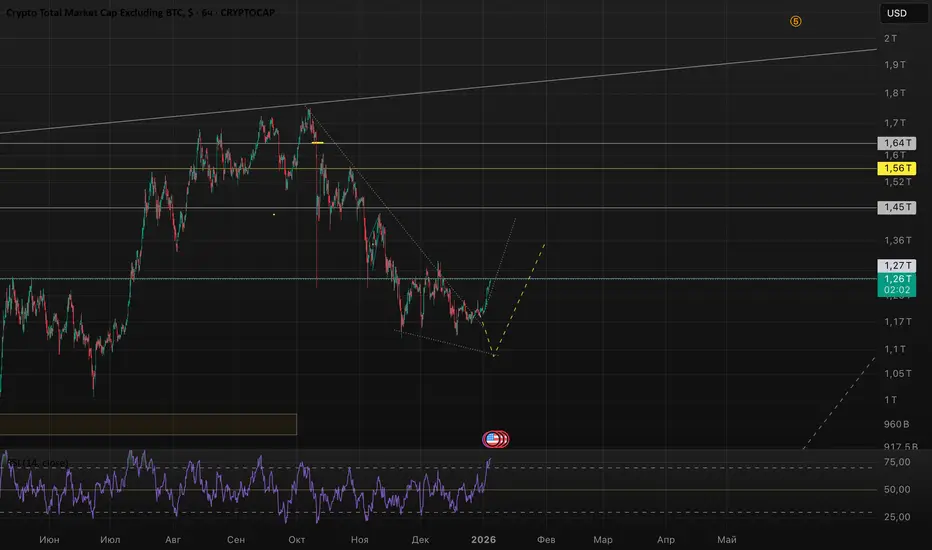
Task: Click the 1,17 T price axis label
Action: pyautogui.click(x=897, y=321)
